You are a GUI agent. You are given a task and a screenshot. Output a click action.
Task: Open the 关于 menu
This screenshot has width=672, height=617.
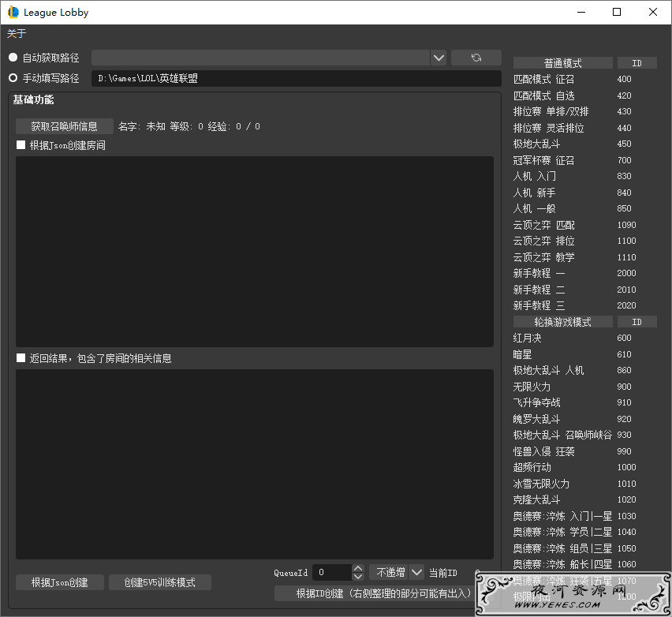tap(17, 33)
